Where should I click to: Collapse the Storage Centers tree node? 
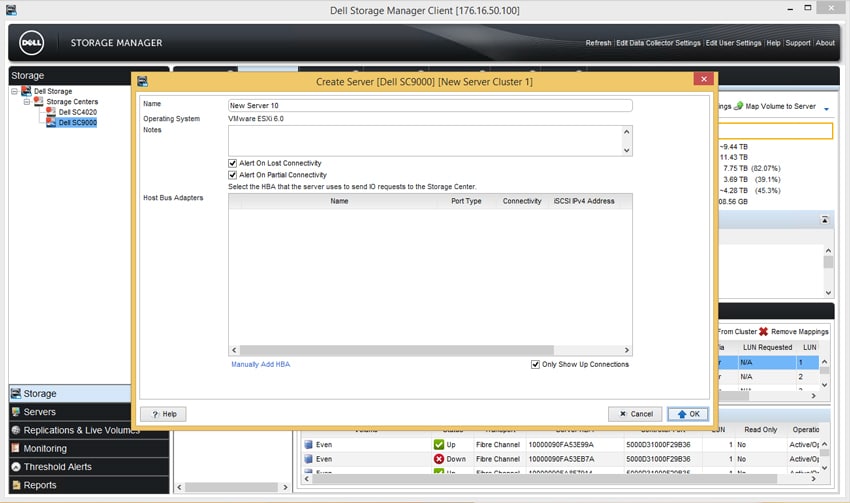coord(27,102)
